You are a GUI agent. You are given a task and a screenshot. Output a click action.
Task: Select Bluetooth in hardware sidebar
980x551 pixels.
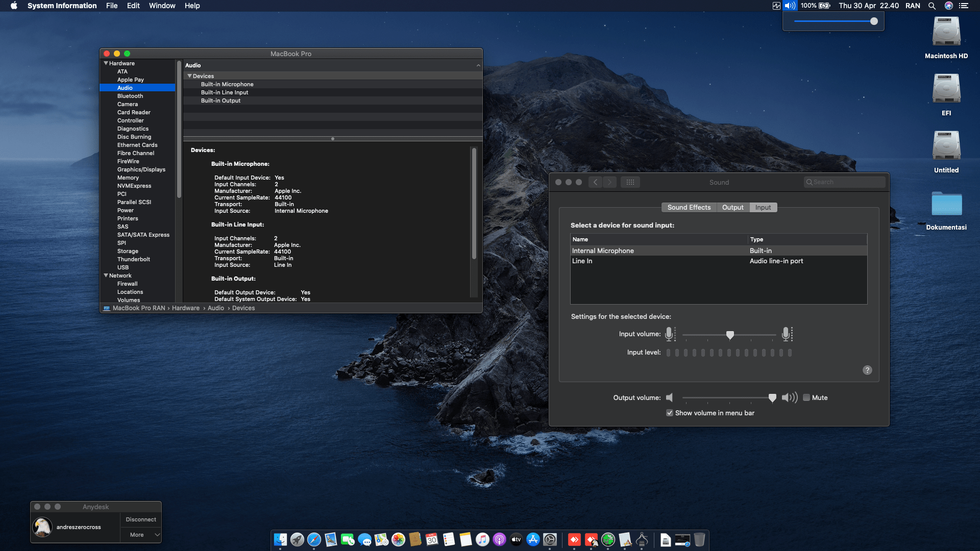point(130,96)
